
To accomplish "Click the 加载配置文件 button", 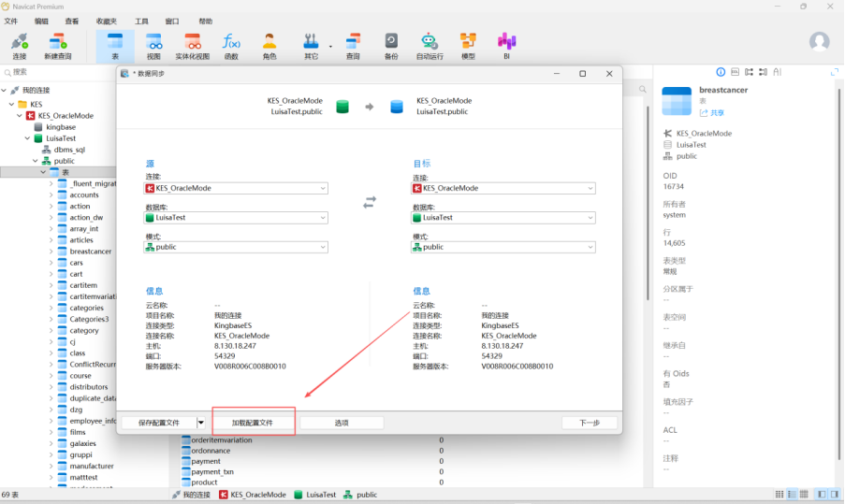I will pos(253,423).
